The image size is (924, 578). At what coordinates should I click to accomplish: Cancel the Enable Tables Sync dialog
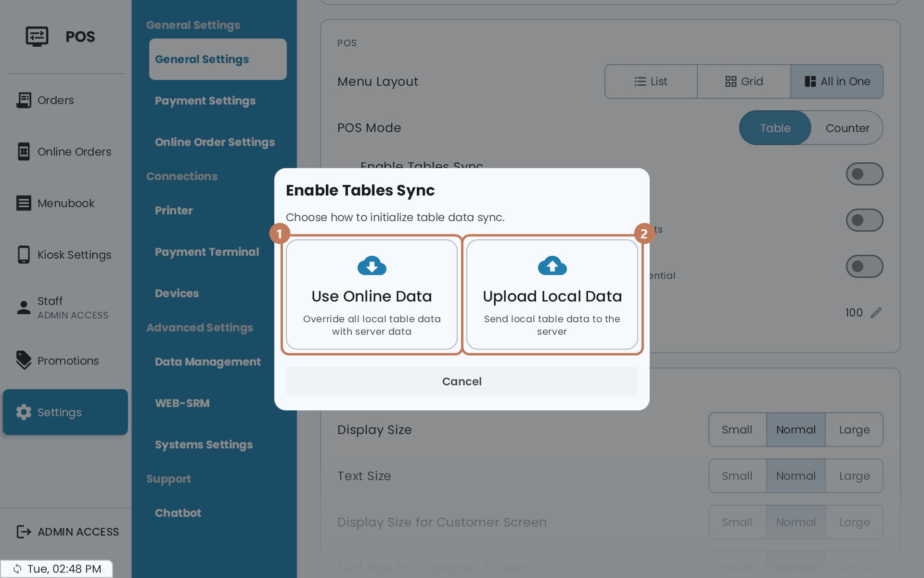tap(462, 381)
